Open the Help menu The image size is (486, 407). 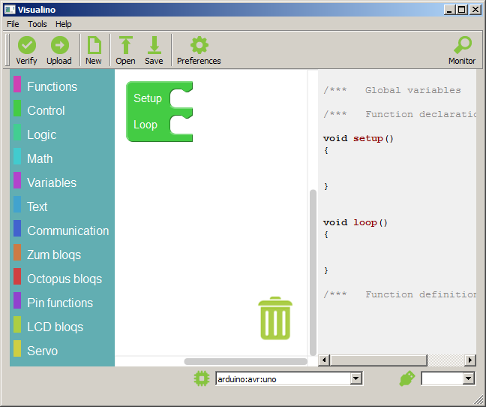coord(63,24)
